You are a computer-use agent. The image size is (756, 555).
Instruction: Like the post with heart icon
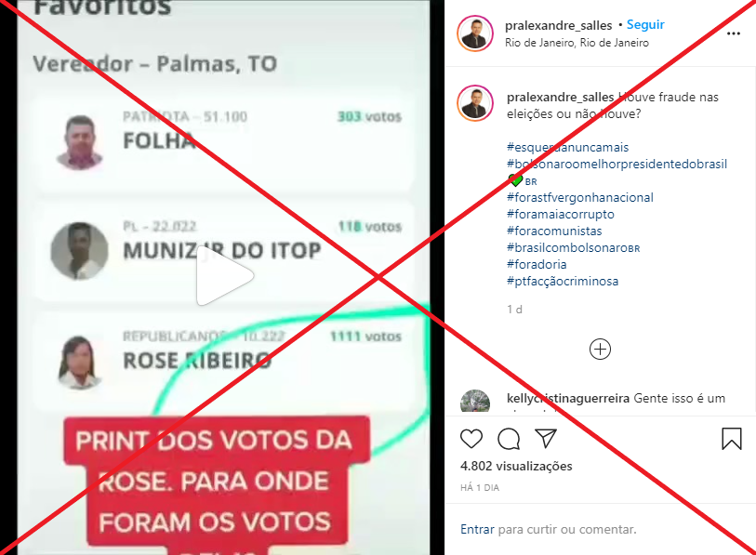471,438
